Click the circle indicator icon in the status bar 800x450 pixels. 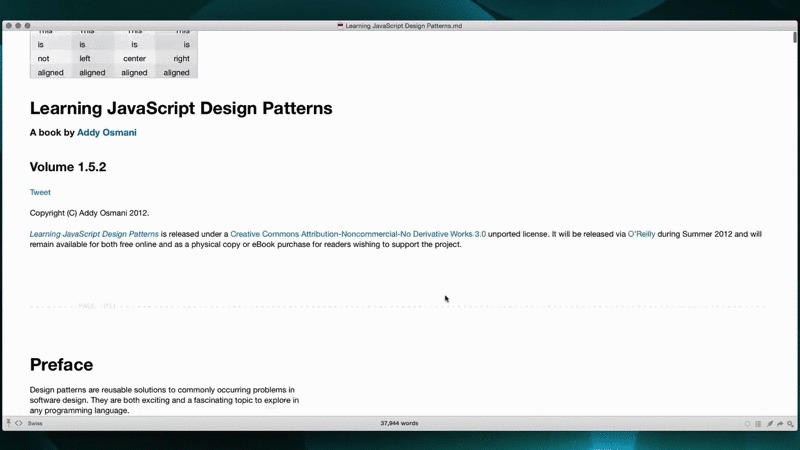tap(747, 424)
